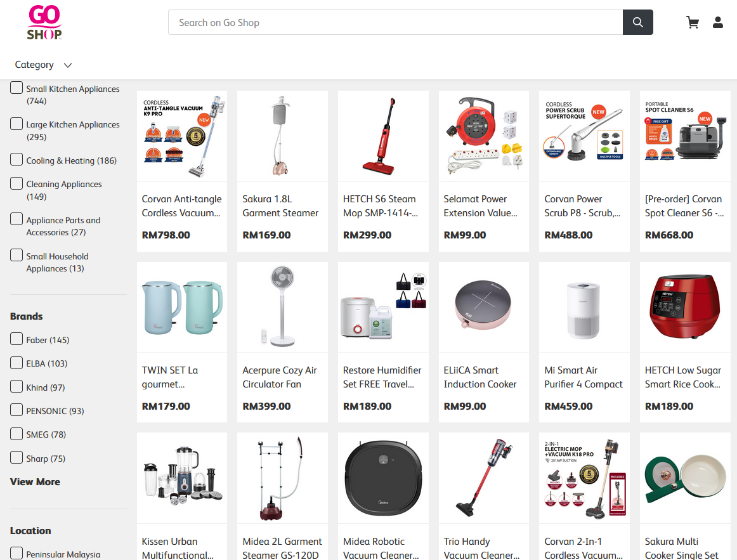This screenshot has width=737, height=560.
Task: Open the user account icon
Action: [x=718, y=23]
